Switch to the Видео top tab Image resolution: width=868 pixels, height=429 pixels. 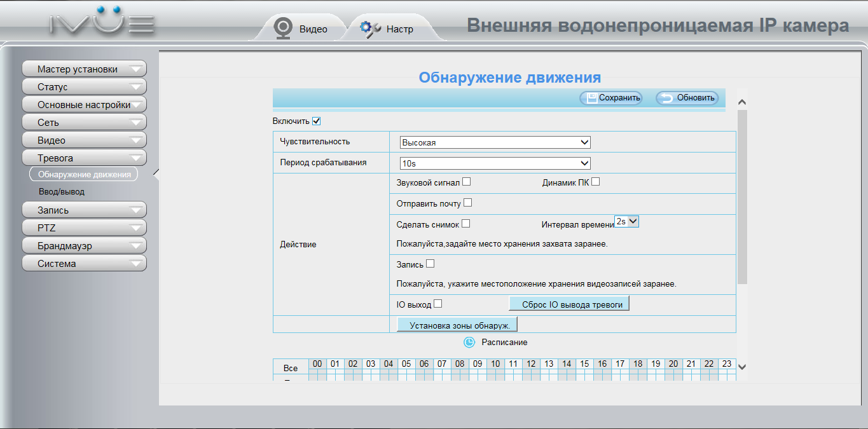point(301,29)
